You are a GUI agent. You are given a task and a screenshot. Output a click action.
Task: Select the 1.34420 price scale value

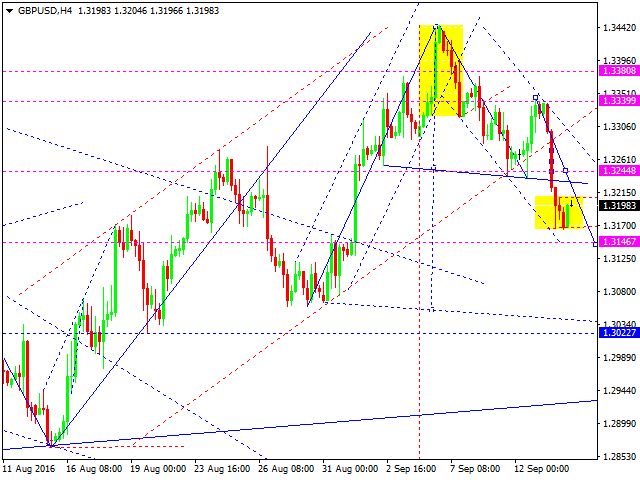pos(619,28)
